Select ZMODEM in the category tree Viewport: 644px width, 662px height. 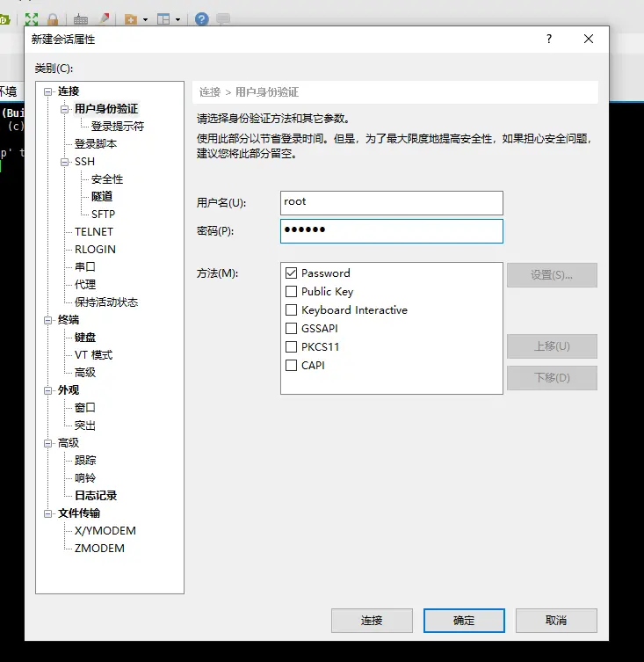pos(99,549)
